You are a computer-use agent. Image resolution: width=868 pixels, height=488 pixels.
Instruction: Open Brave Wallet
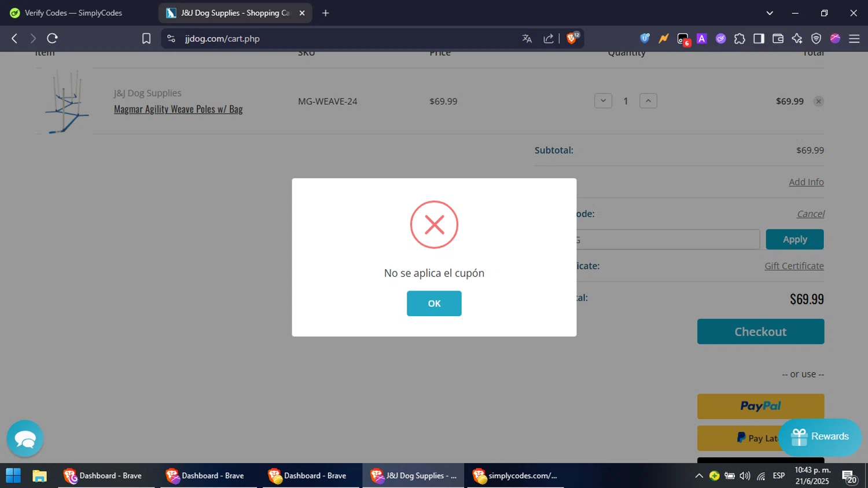point(778,38)
